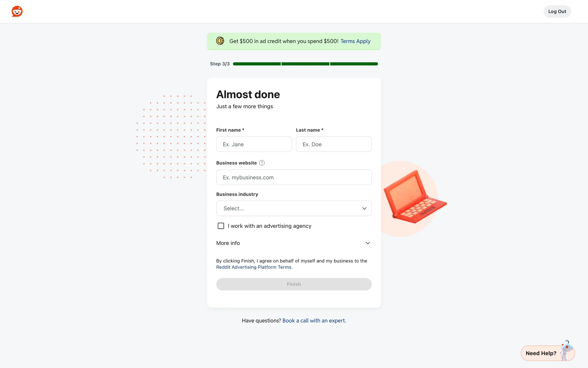Viewport: 588px width, 368px height.
Task: Click the Business website text field
Action: pyautogui.click(x=294, y=177)
